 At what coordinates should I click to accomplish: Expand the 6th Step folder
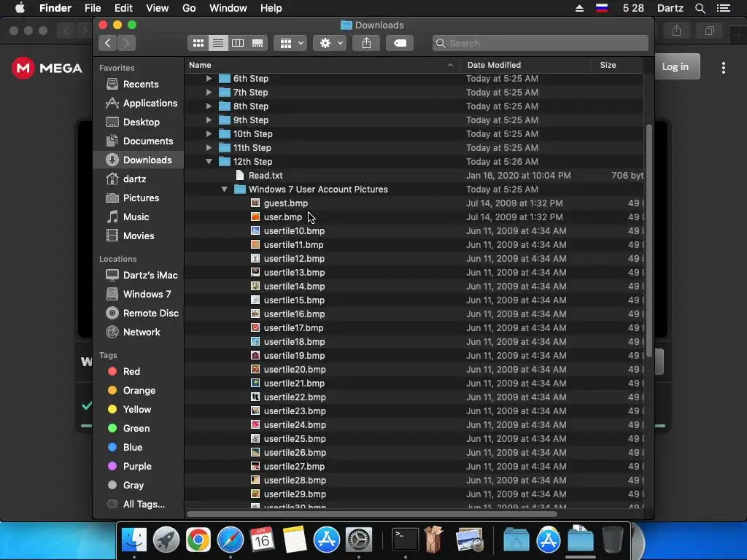pyautogui.click(x=209, y=79)
